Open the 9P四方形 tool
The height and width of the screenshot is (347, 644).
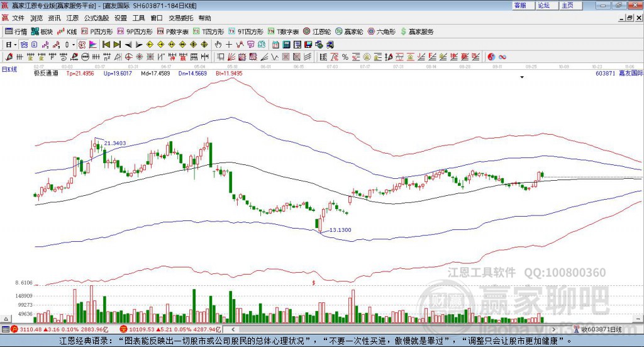[x=135, y=31]
